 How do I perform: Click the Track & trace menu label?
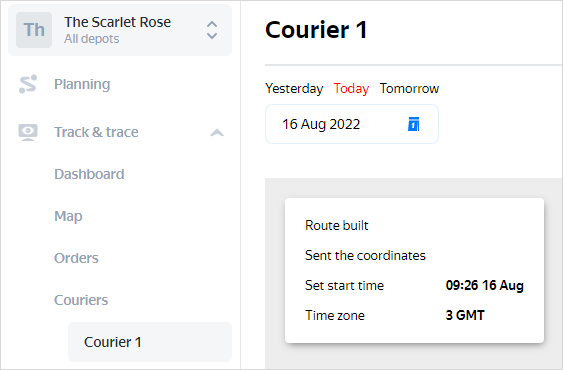pyautogui.click(x=96, y=132)
